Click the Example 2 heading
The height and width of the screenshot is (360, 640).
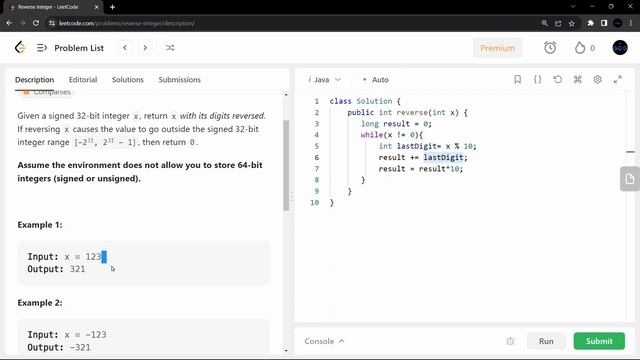(40, 303)
